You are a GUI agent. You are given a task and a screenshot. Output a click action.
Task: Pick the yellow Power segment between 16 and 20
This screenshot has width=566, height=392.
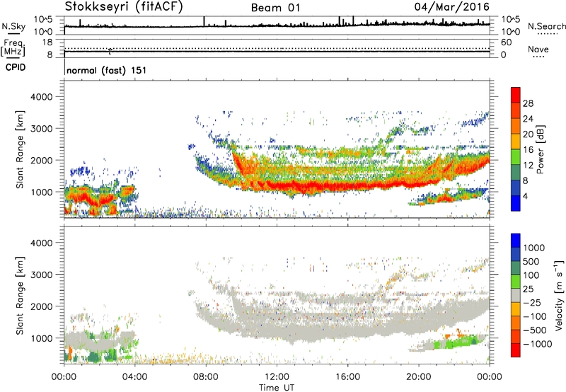(x=516, y=142)
